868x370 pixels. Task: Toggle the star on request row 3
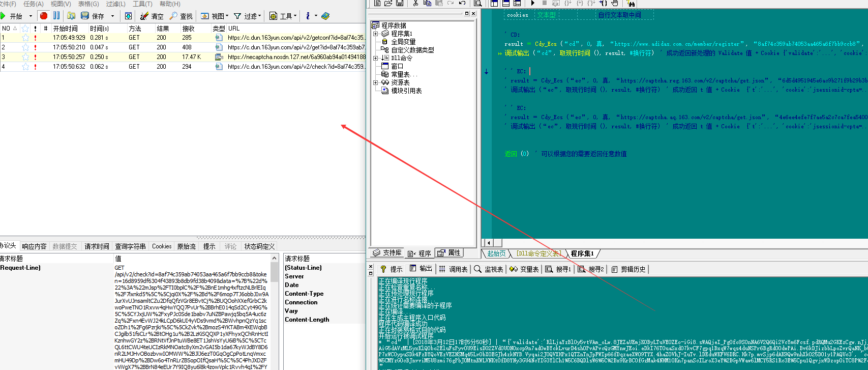25,57
